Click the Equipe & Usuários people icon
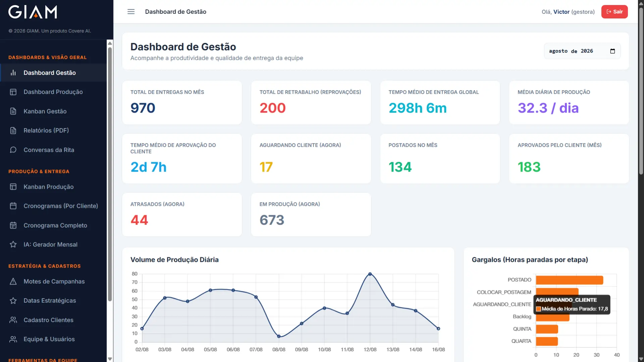The width and height of the screenshot is (644, 362). point(13,339)
